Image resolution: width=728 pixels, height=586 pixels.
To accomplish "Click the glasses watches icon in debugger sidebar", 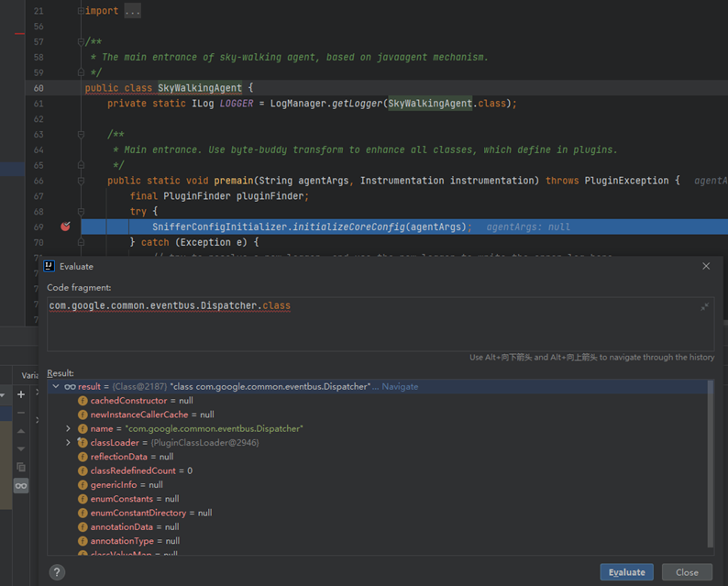I will pyautogui.click(x=21, y=485).
